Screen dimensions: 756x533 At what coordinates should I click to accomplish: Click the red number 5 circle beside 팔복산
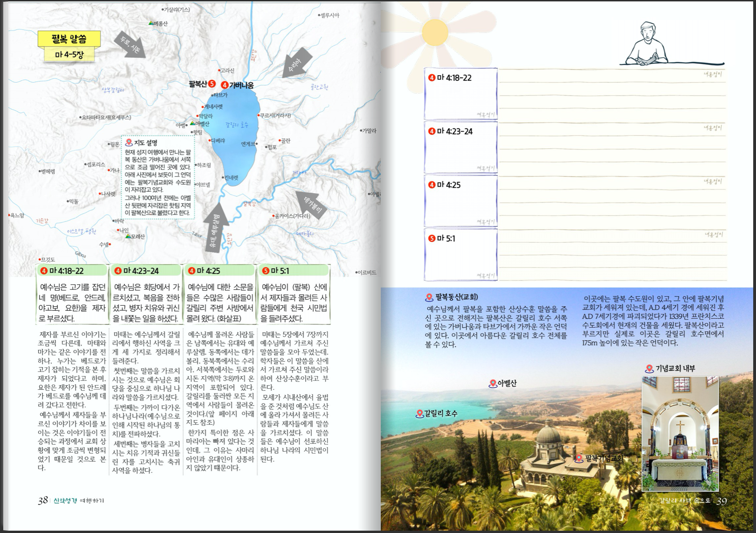(x=212, y=84)
